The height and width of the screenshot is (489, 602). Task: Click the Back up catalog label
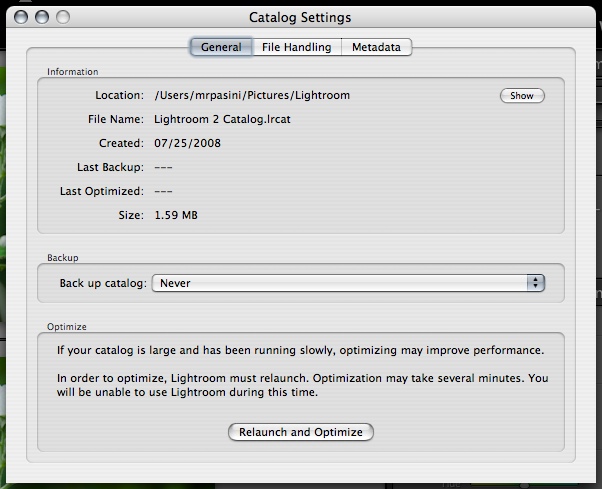103,283
